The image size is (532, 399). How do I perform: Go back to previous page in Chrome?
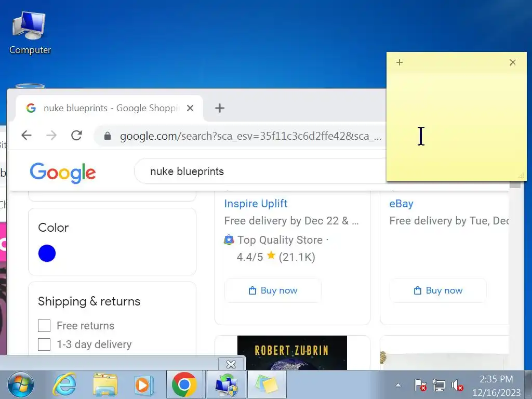click(26, 136)
